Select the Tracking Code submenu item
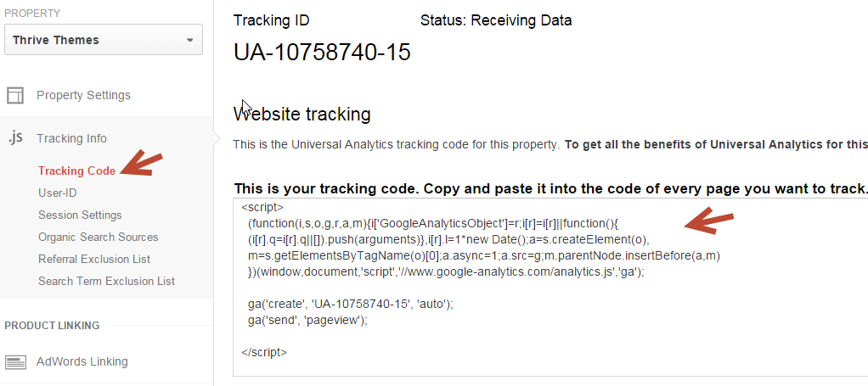Screen dimensions: 868x386 pos(77,171)
